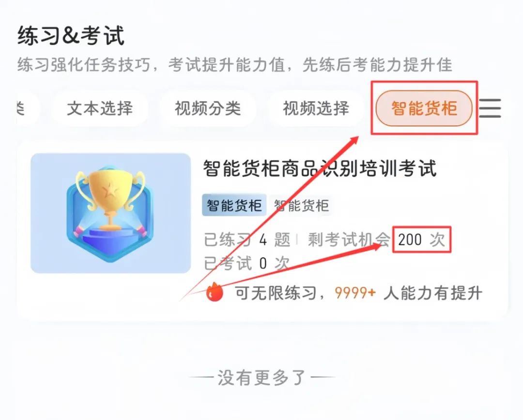This screenshot has width=523, height=420.
Task: Click the orange 9999+ participant count
Action: (355, 293)
